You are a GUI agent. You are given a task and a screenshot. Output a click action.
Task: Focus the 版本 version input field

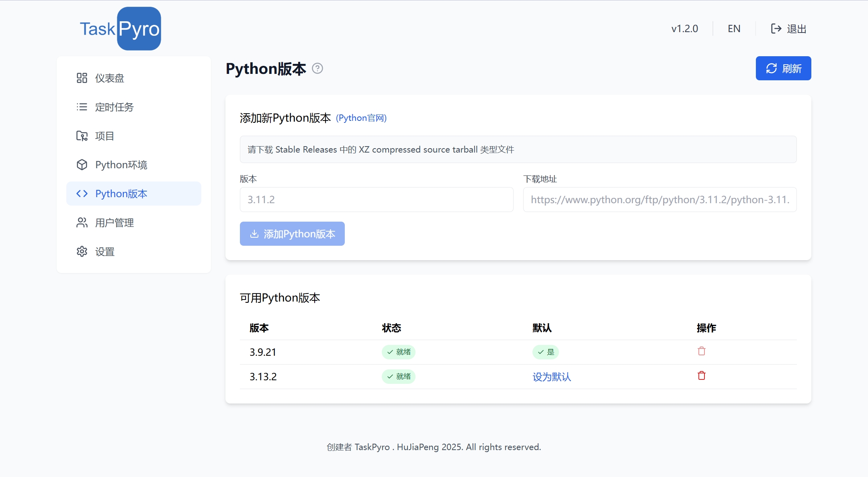[x=377, y=200]
